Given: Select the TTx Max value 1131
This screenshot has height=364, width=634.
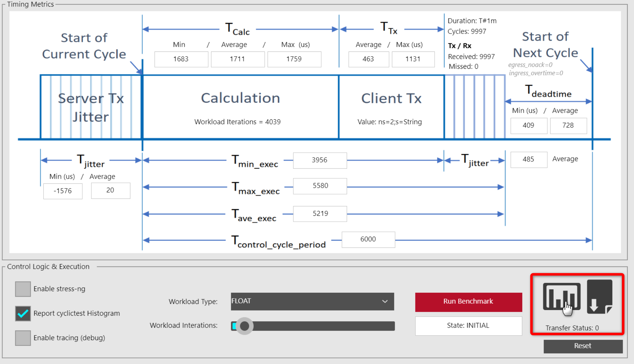Looking at the screenshot, I should [x=413, y=59].
